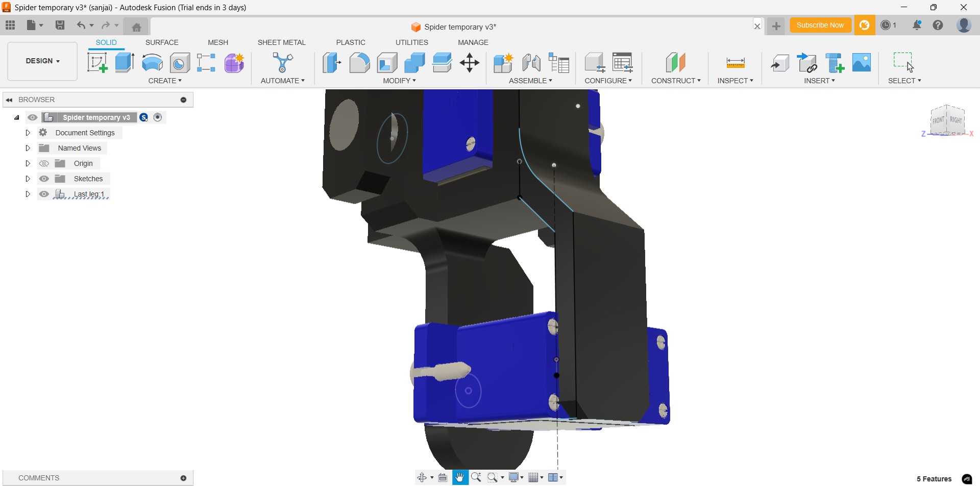Hide the Last leg:1 component
The height and width of the screenshot is (486, 980).
(x=44, y=194)
